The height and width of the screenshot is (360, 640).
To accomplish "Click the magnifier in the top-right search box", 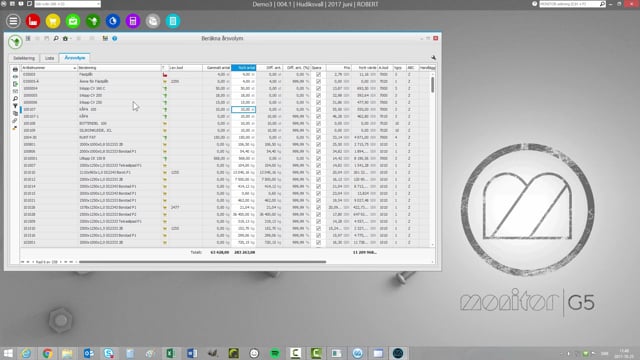I will point(602,4).
